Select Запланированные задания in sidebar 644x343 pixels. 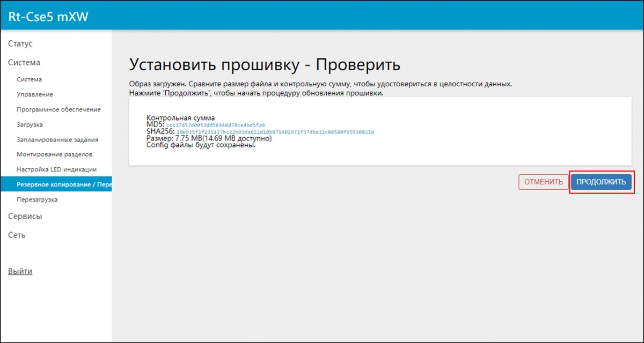[x=57, y=139]
